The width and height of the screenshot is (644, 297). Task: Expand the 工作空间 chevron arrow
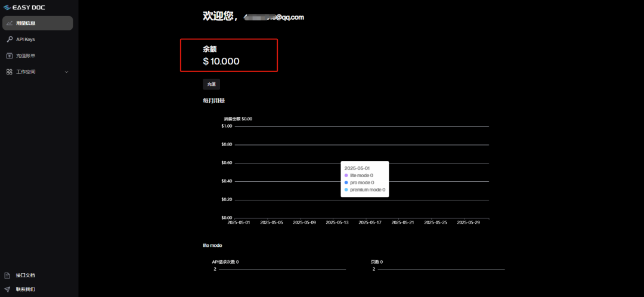click(x=67, y=72)
